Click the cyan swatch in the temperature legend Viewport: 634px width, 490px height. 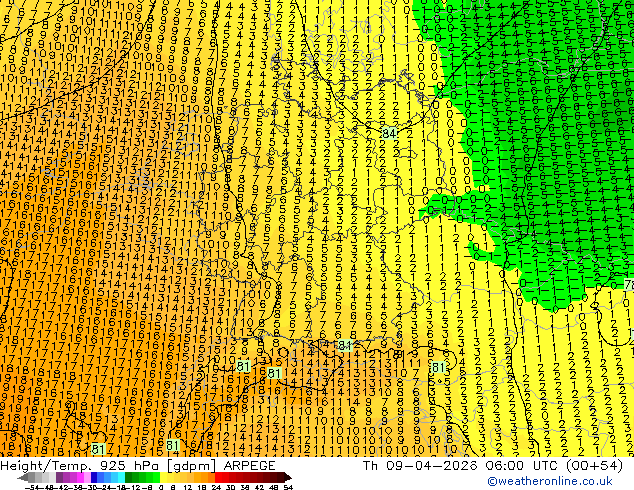(x=121, y=477)
